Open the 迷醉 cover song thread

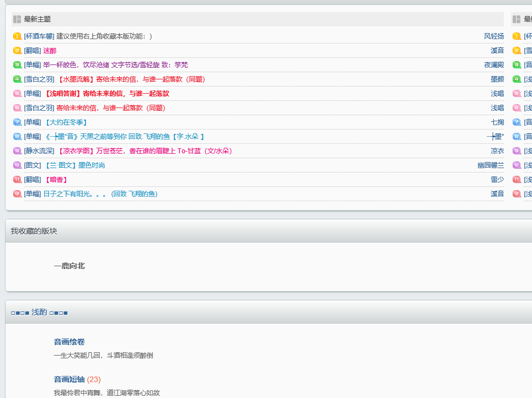point(50,51)
